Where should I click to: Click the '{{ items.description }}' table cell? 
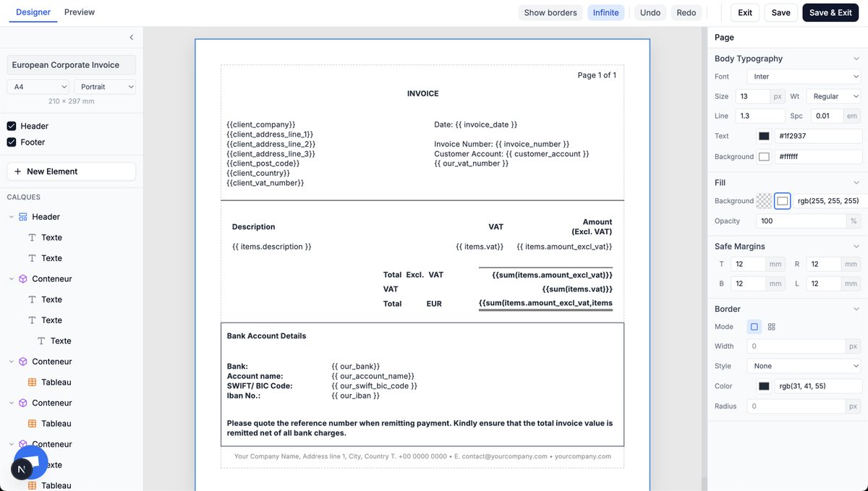(271, 247)
